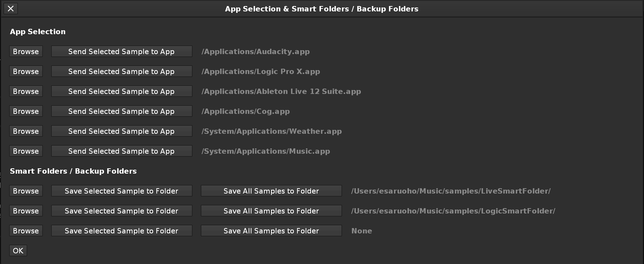Browse for the Ableton Live 12 Suite slot
This screenshot has width=644, height=264.
pyautogui.click(x=26, y=91)
